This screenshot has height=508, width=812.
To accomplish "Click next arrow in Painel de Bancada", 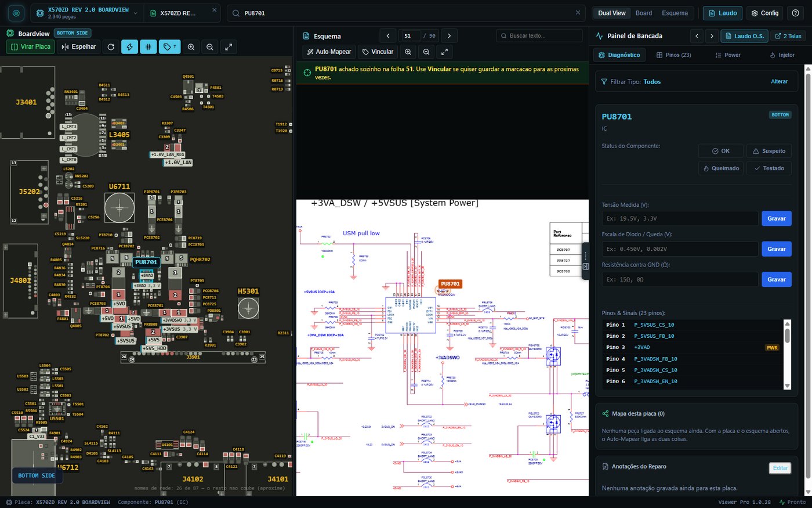I will coord(712,36).
